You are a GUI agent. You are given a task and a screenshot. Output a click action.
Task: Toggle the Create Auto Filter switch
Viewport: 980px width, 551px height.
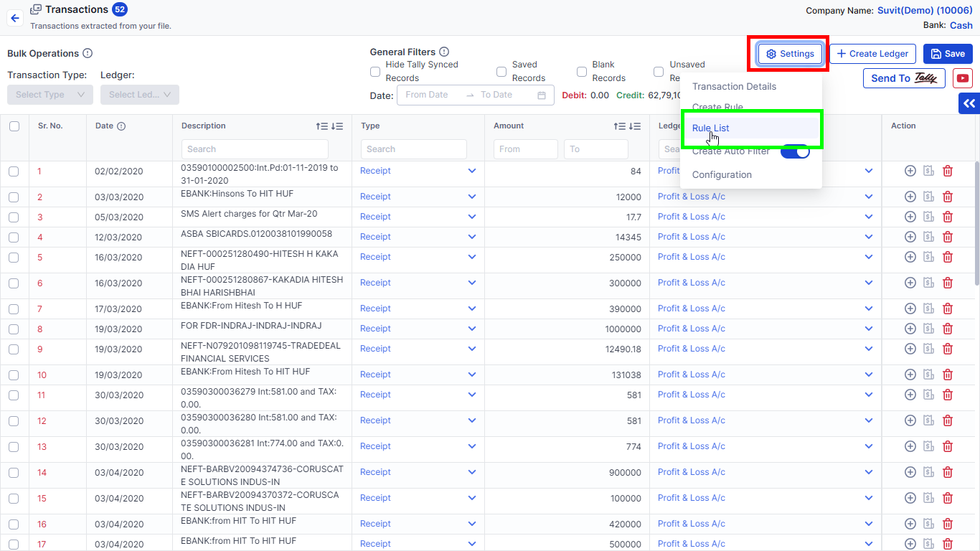click(x=795, y=151)
